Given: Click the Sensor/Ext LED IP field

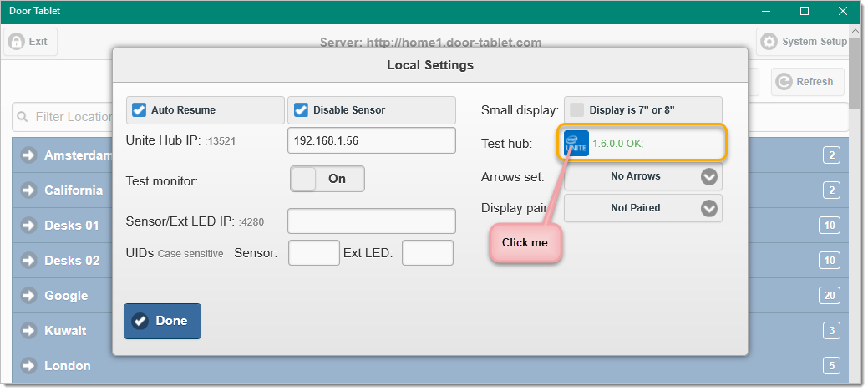Looking at the screenshot, I should 372,221.
